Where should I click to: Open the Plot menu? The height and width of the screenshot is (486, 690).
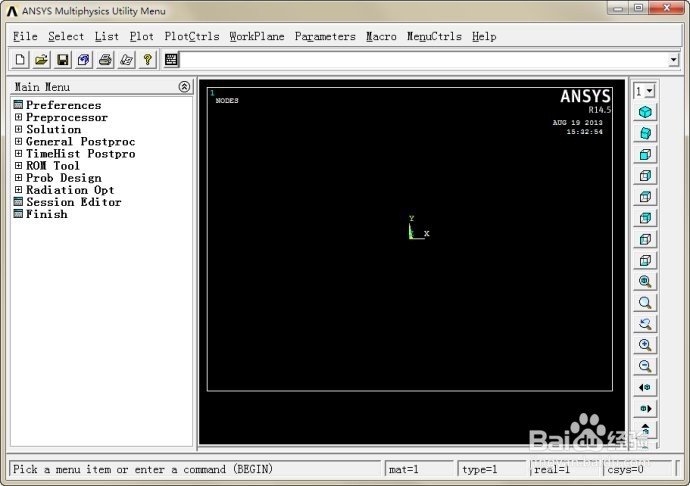(142, 37)
